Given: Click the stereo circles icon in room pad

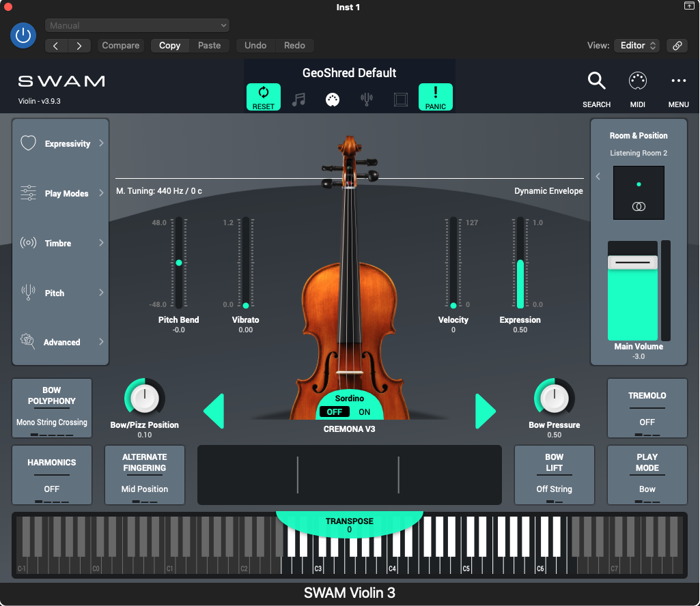Looking at the screenshot, I should [x=639, y=207].
